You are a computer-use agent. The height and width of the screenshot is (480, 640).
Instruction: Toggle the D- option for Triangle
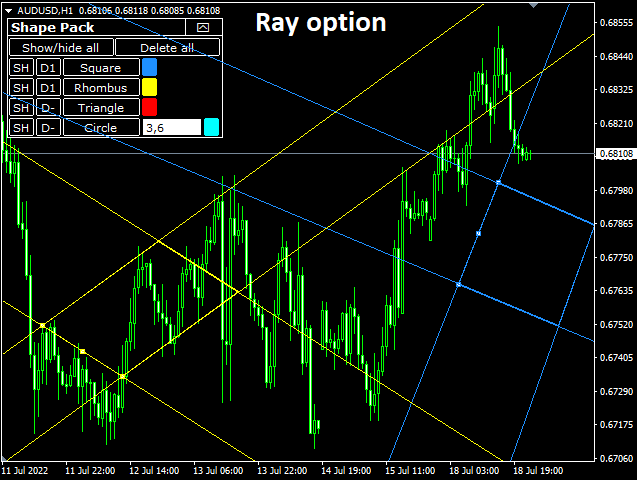click(x=48, y=107)
